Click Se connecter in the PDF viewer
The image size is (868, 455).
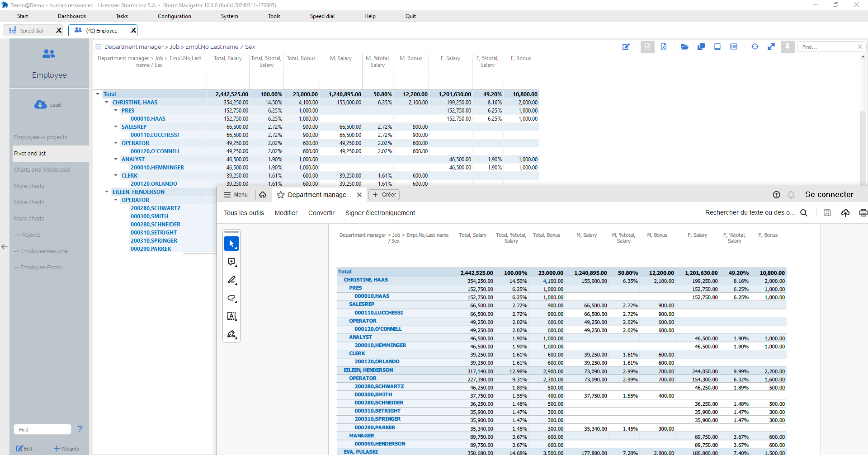coord(829,194)
